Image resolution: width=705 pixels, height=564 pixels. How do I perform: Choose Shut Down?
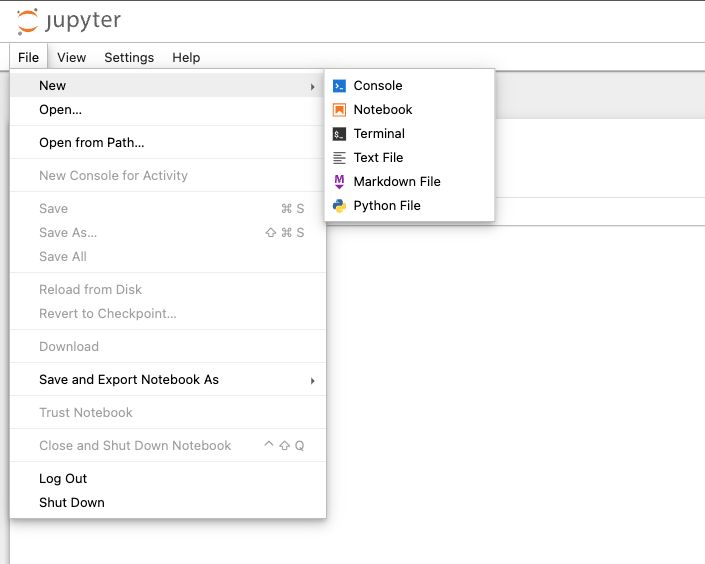168,502
